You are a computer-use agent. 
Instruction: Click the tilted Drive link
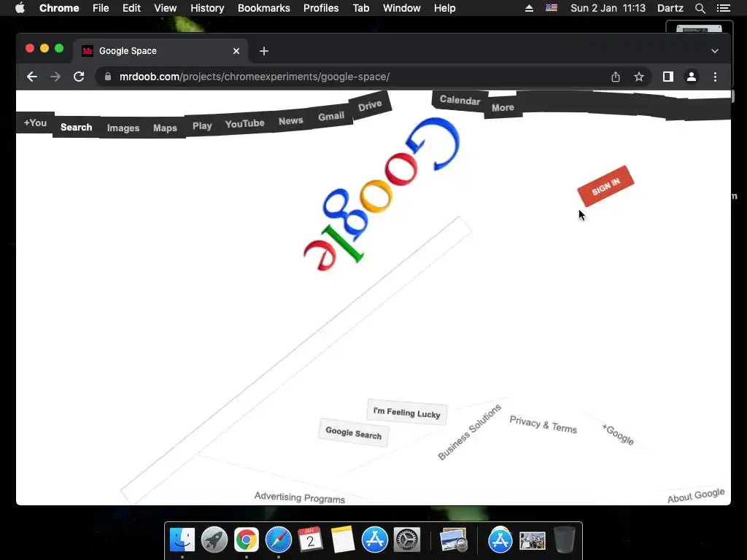370,105
